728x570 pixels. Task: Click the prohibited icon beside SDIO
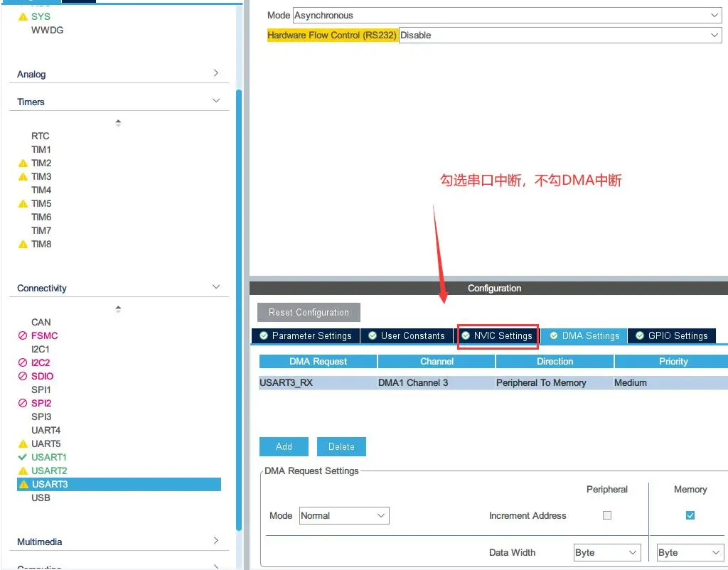(x=23, y=377)
